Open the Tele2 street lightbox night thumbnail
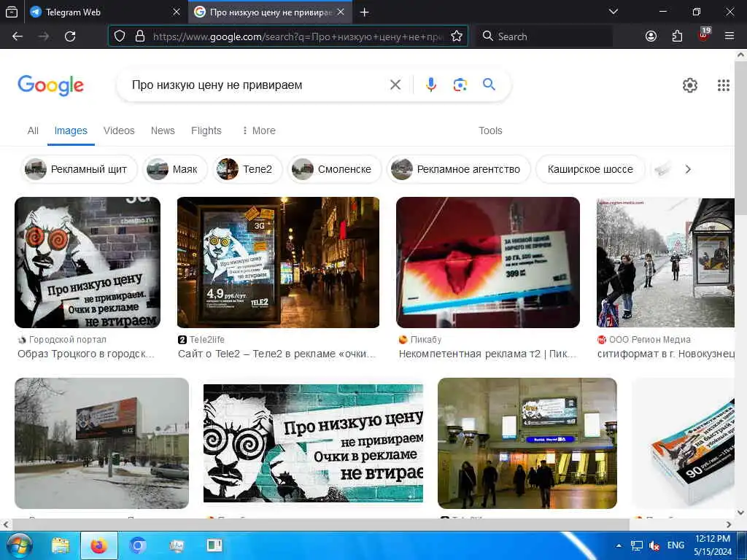 (x=278, y=262)
